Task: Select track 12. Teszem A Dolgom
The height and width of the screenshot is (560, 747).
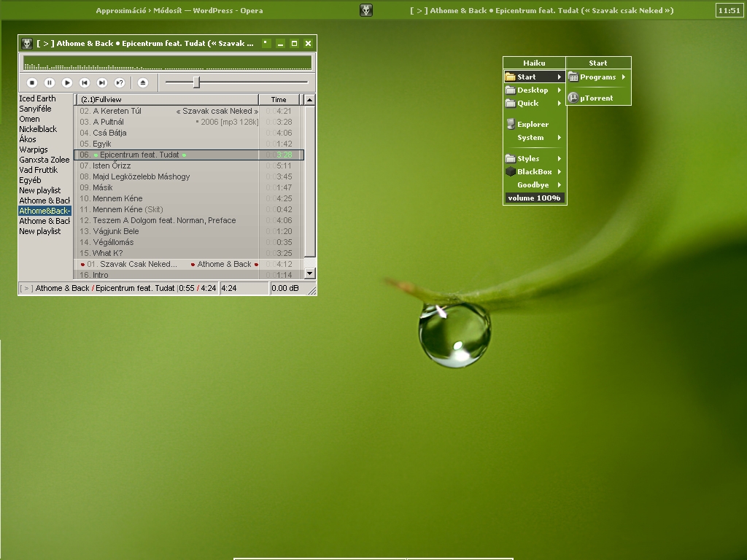Action: tap(189, 220)
